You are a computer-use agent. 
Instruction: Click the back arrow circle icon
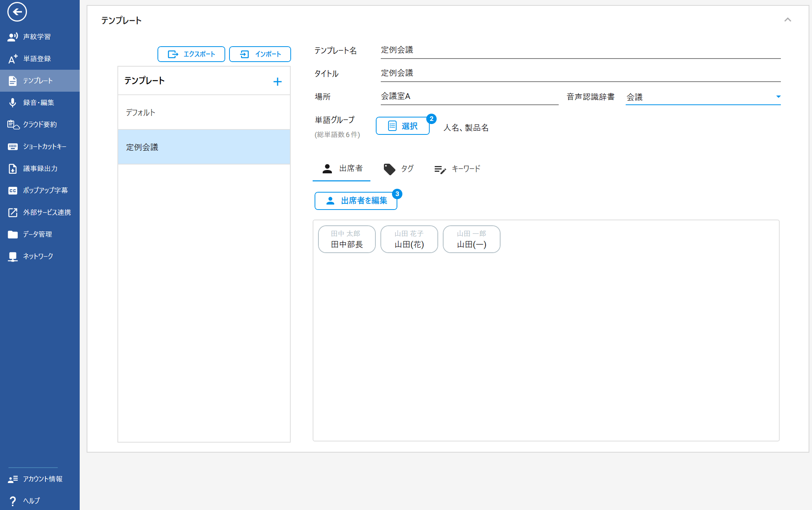point(17,12)
